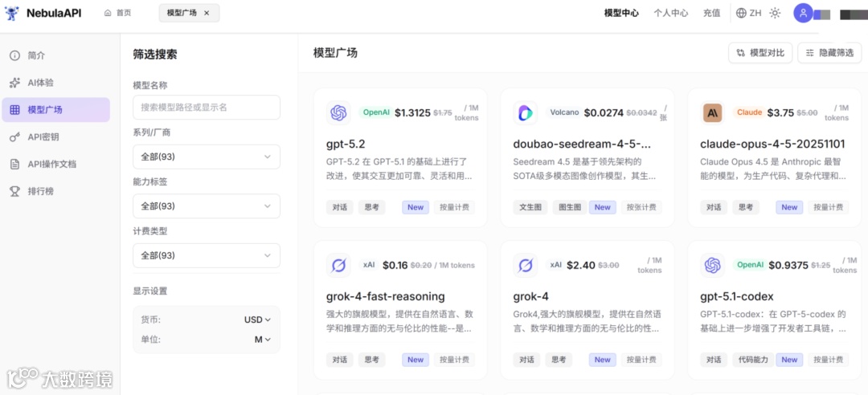Click the API密钥 key icon

[15, 136]
